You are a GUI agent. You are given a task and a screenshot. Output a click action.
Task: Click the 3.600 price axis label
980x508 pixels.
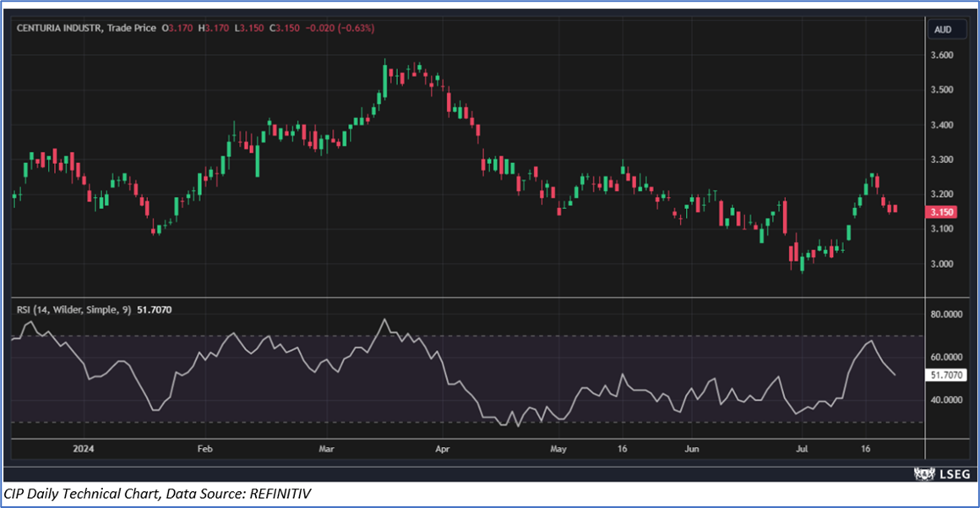point(941,56)
